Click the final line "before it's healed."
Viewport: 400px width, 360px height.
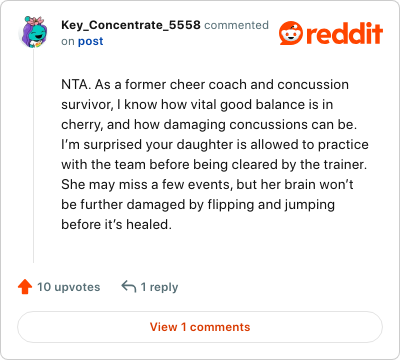coord(116,225)
